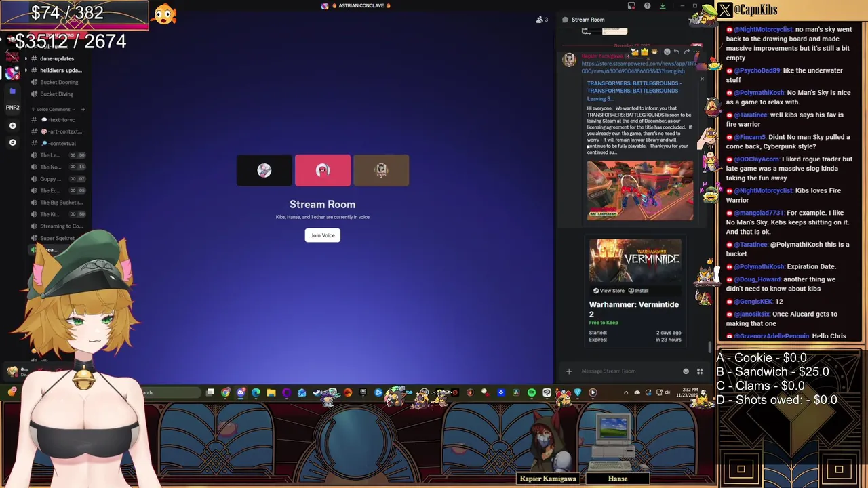The height and width of the screenshot is (488, 868).
Task: Open the apps button in message box
Action: coord(700,371)
